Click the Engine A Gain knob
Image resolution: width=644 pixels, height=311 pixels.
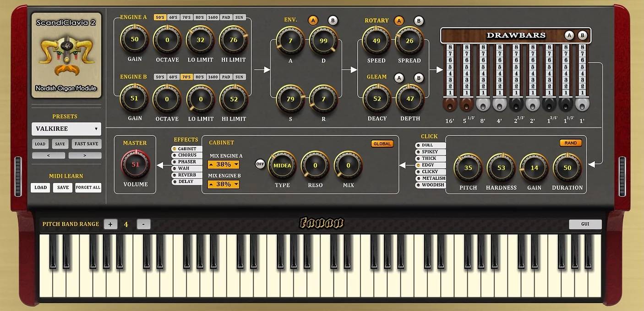pos(134,39)
